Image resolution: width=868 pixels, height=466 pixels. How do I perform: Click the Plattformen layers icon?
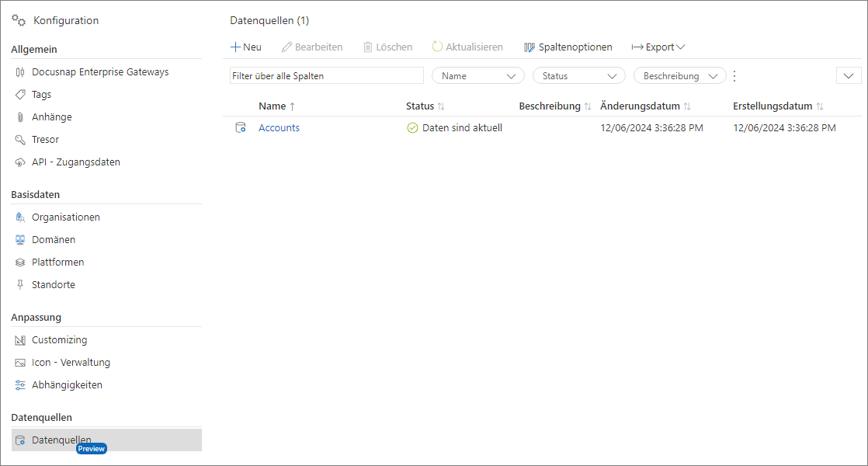click(20, 263)
